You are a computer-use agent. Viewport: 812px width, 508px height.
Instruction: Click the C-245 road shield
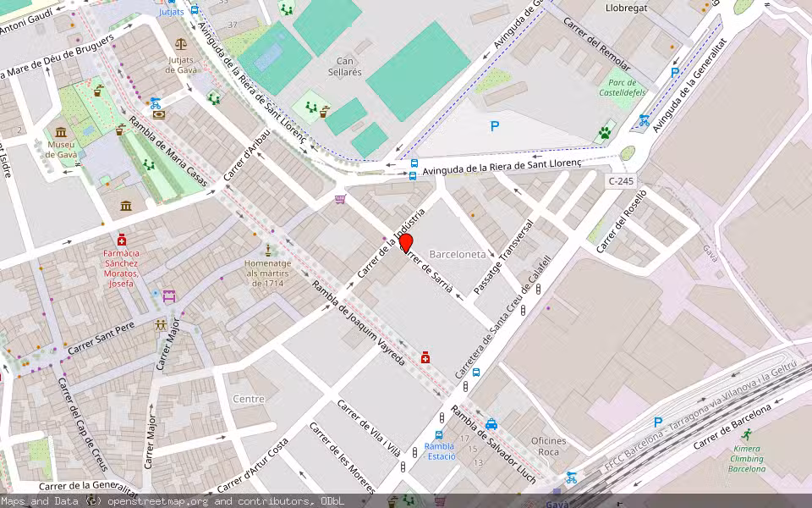coord(620,181)
